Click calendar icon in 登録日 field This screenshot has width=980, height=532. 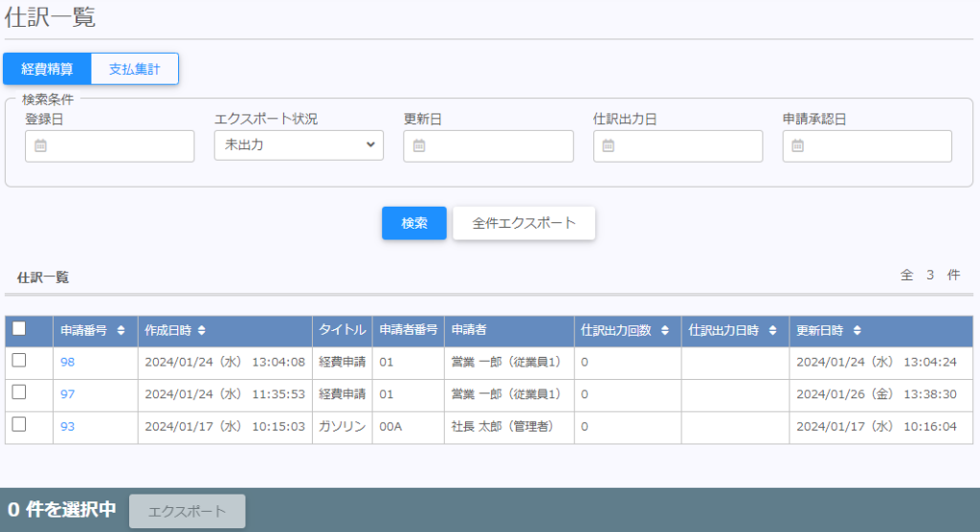tap(40, 146)
